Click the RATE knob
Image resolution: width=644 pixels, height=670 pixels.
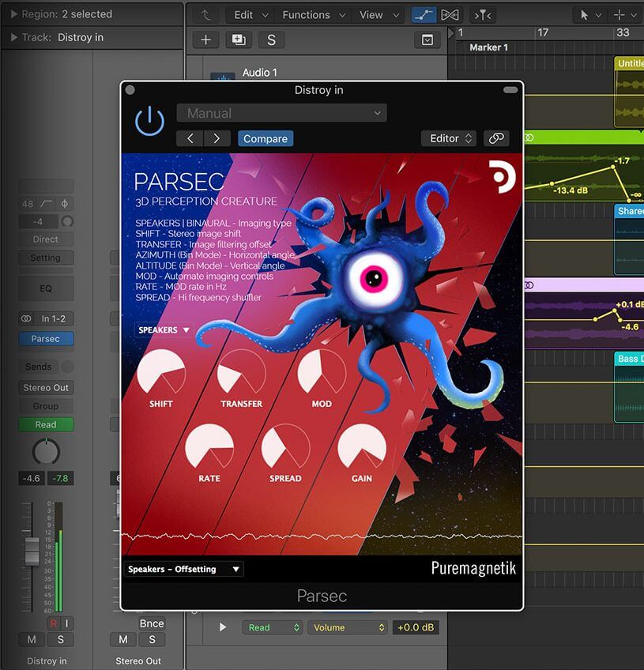209,446
